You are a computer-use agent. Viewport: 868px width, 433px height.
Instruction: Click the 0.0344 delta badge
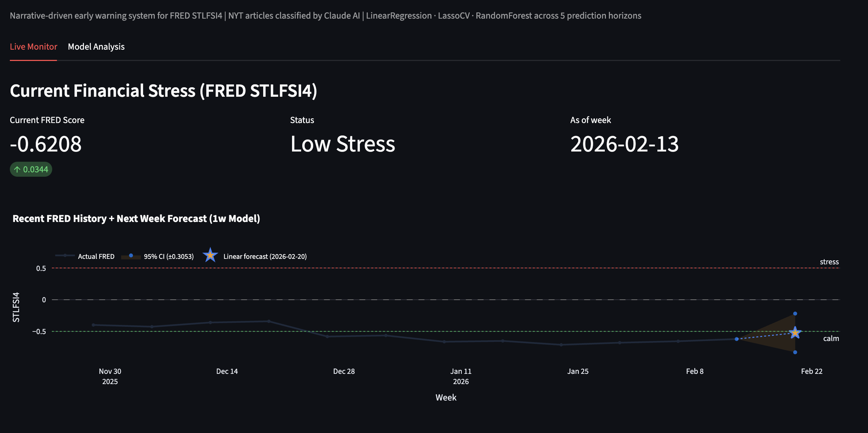point(35,169)
